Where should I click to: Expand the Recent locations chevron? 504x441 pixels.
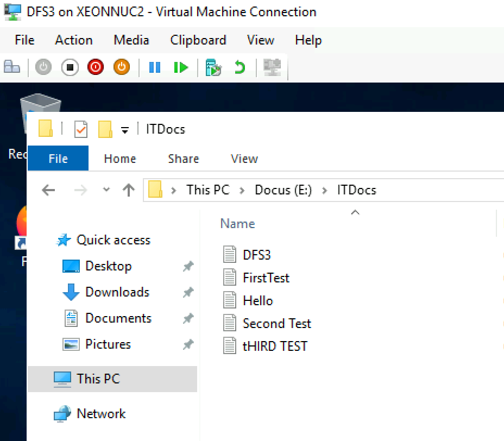(106, 190)
